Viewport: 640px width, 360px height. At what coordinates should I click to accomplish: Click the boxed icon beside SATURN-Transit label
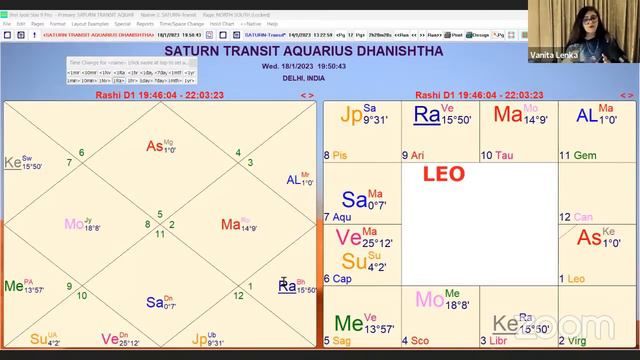point(236,35)
